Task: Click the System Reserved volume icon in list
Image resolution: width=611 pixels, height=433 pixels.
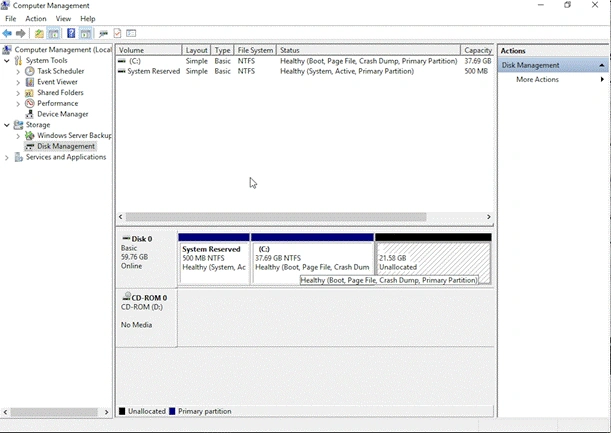Action: [x=122, y=71]
